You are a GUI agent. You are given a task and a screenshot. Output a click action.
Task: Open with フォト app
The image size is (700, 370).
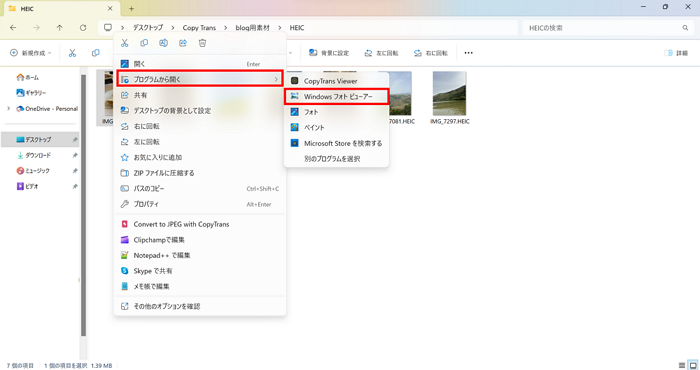337,112
